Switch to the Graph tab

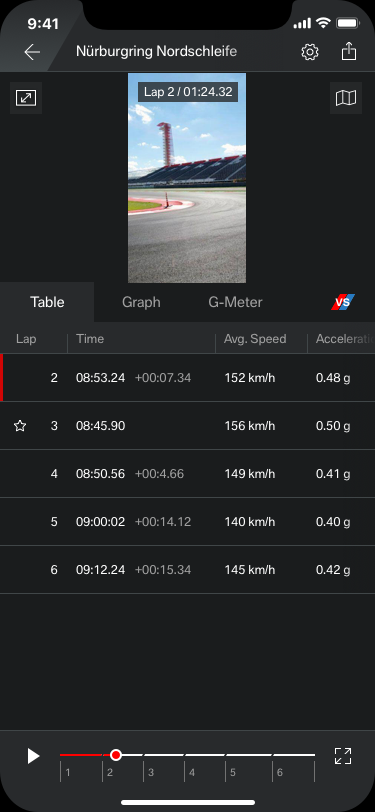[x=141, y=302]
